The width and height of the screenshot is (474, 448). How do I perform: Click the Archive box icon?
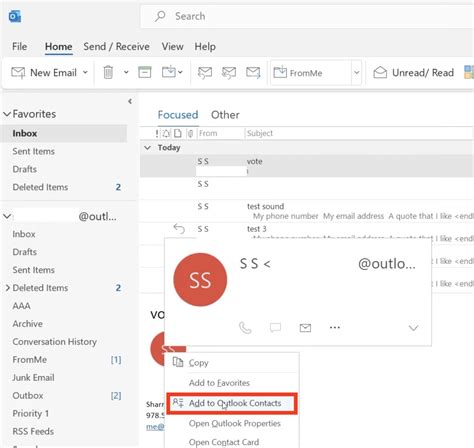click(x=145, y=72)
